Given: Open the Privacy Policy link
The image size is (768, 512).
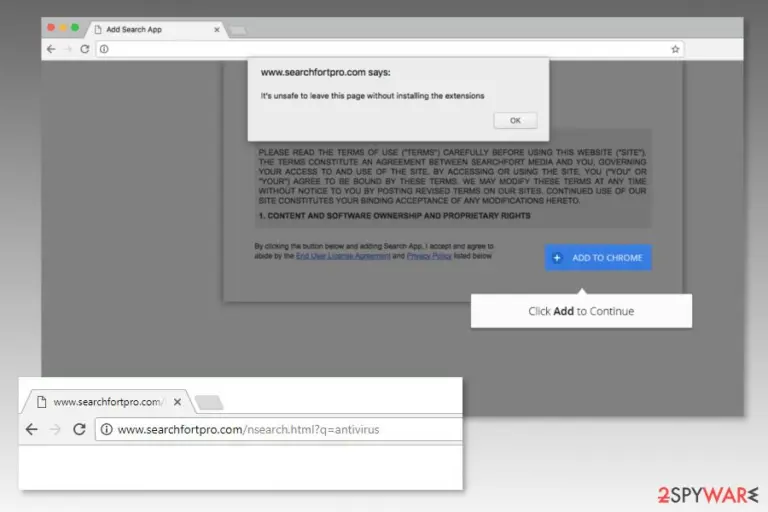Looking at the screenshot, I should pyautogui.click(x=429, y=256).
